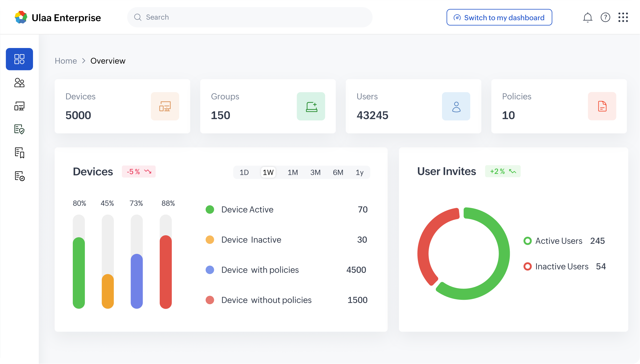Click the breadcrumb chevron separator
640x364 pixels.
point(84,61)
